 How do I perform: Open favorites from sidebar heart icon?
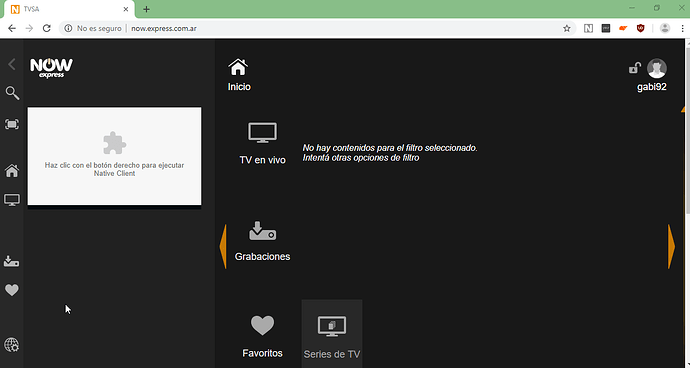coord(12,290)
